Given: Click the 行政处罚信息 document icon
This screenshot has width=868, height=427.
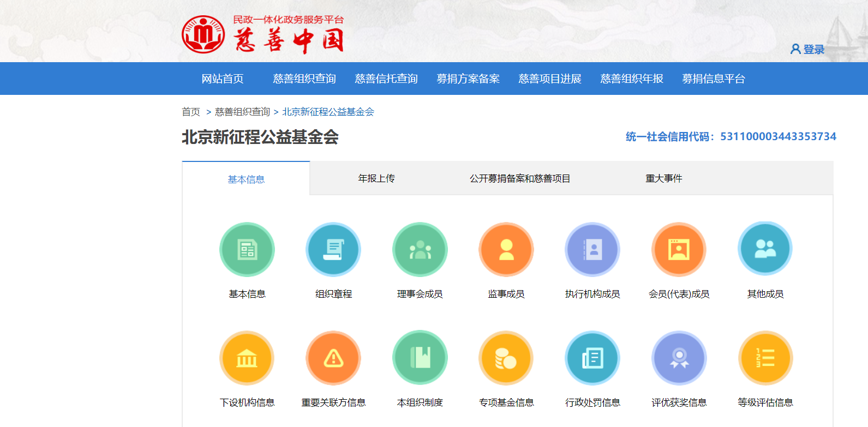Looking at the screenshot, I should (x=592, y=358).
